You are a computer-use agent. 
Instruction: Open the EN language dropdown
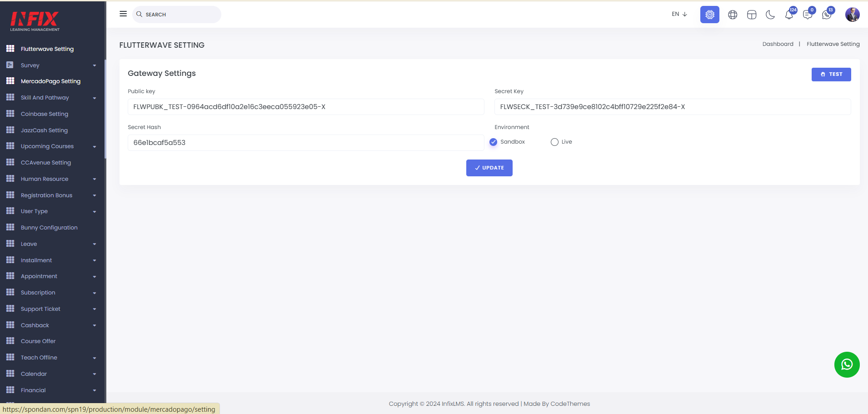[x=679, y=14]
